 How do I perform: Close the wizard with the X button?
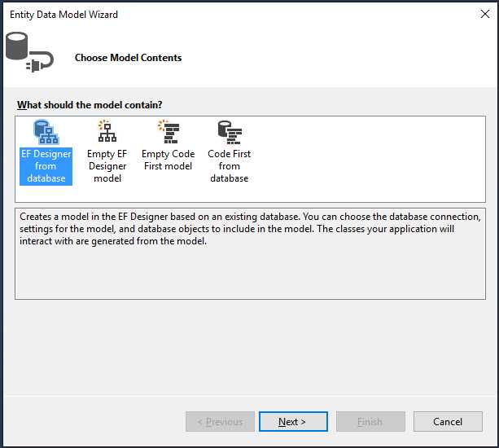[x=484, y=14]
